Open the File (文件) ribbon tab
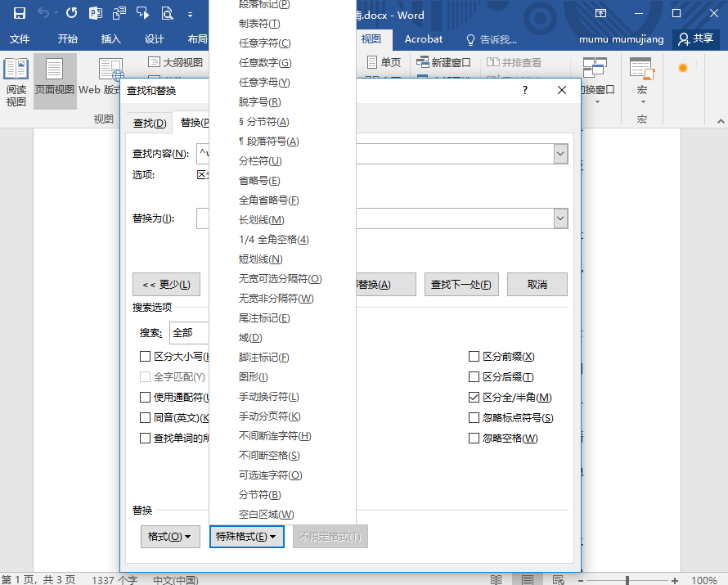This screenshot has height=585, width=728. (20, 39)
